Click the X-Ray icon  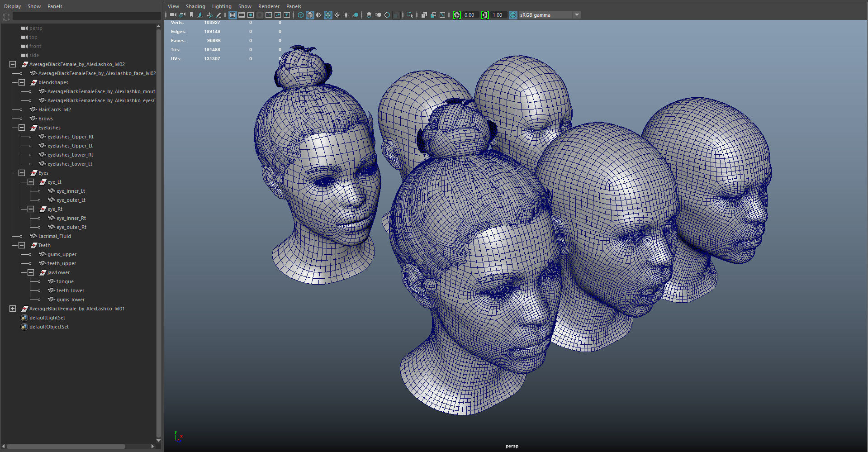[x=424, y=15]
